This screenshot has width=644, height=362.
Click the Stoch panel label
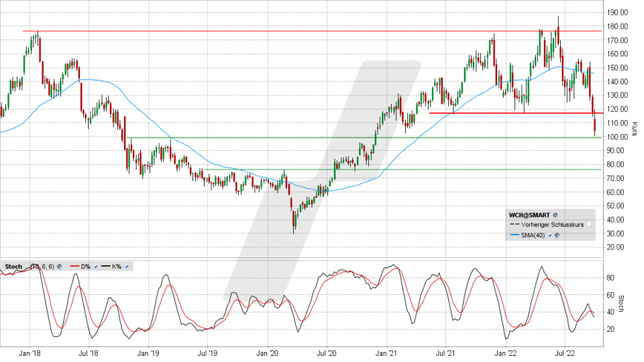(12, 267)
